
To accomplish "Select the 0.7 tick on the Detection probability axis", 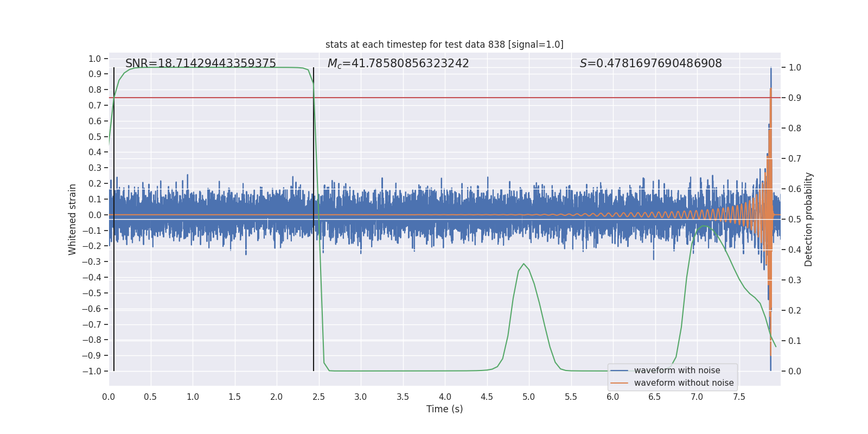I will 795,159.
